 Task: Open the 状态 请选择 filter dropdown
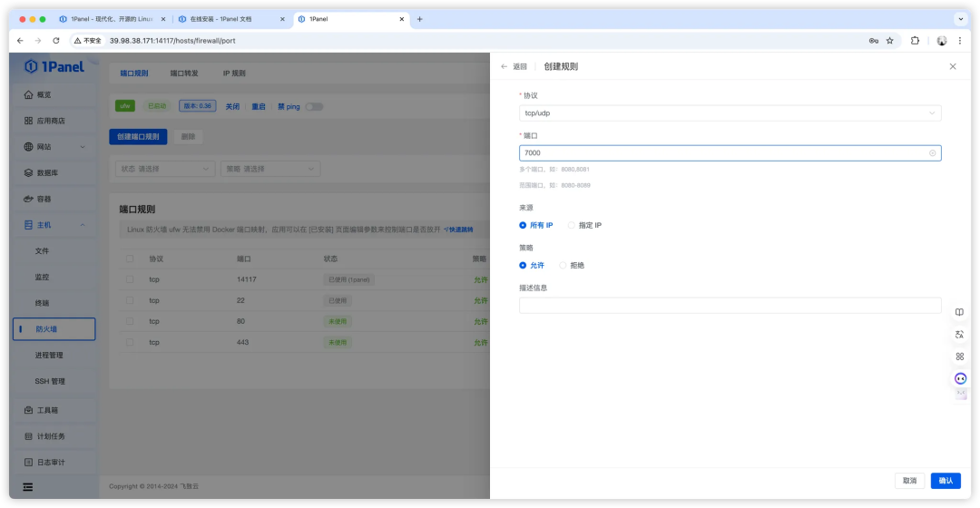point(165,169)
